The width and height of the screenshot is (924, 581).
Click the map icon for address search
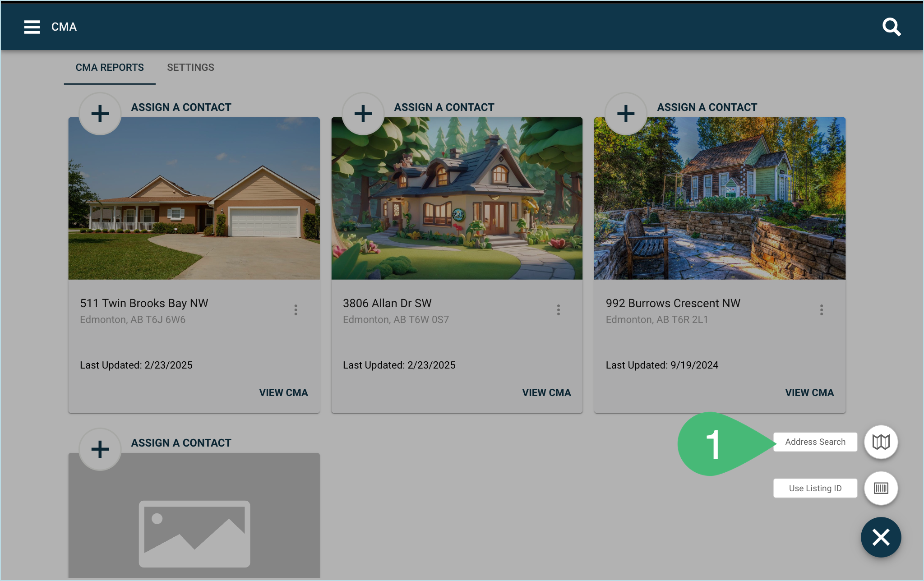tap(881, 442)
